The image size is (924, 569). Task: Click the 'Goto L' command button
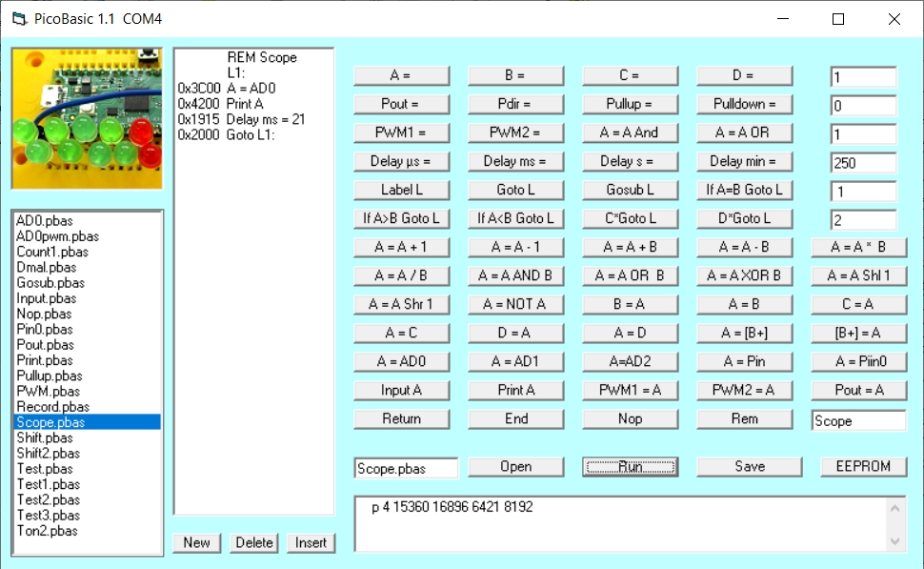click(x=515, y=190)
